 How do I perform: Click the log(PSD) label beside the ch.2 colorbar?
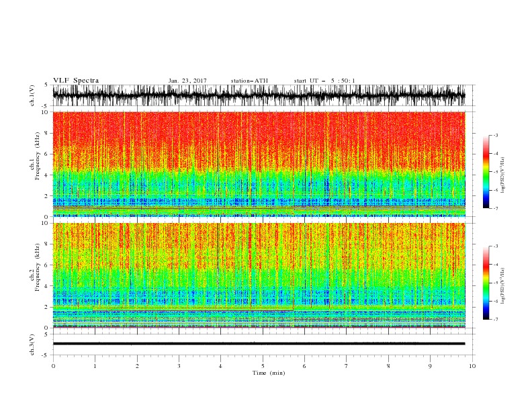pos(503,286)
